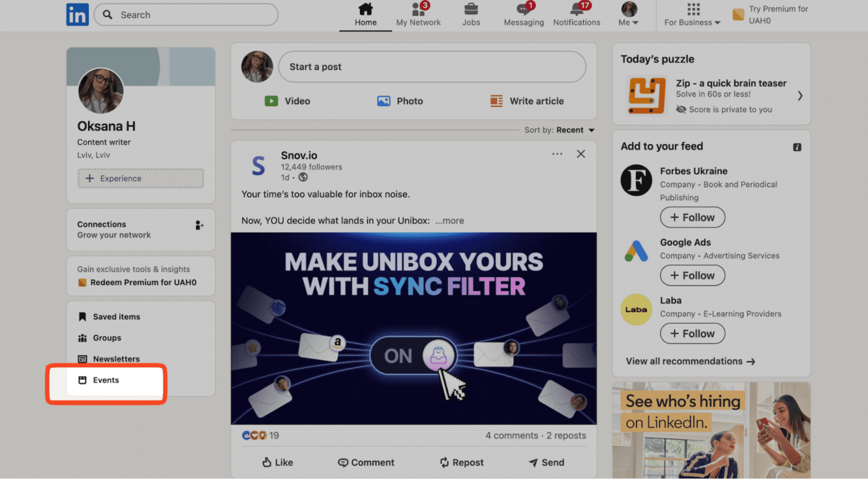Open 2 reposts link

[x=566, y=435]
